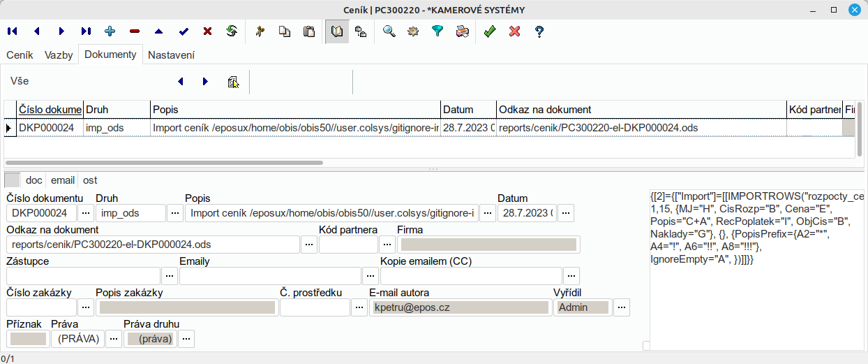Toggle the open book view button
The image size is (868, 364).
click(x=337, y=31)
